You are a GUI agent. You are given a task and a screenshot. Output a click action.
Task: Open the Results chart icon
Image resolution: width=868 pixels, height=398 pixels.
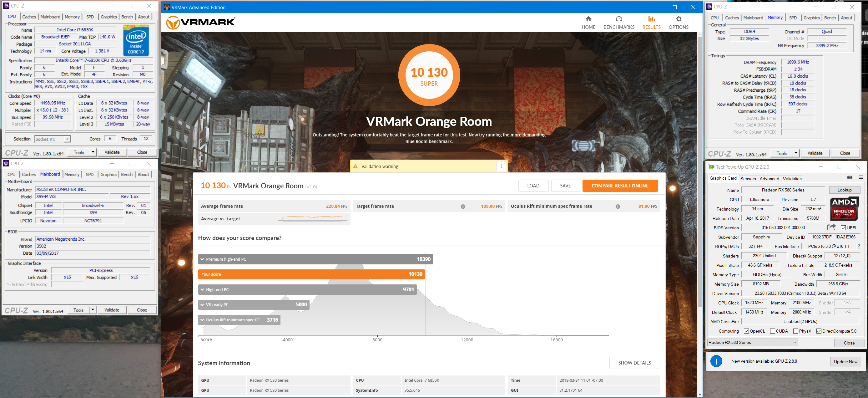tap(651, 19)
